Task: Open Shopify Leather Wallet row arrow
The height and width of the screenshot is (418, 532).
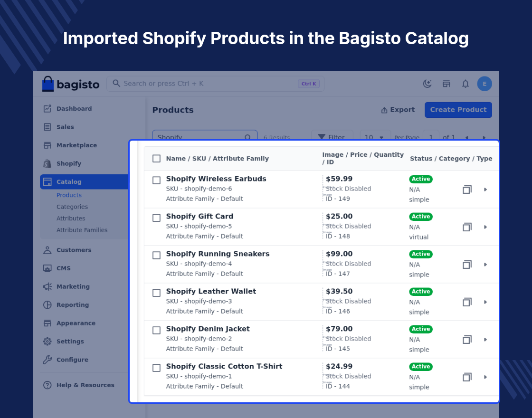Action: [485, 302]
